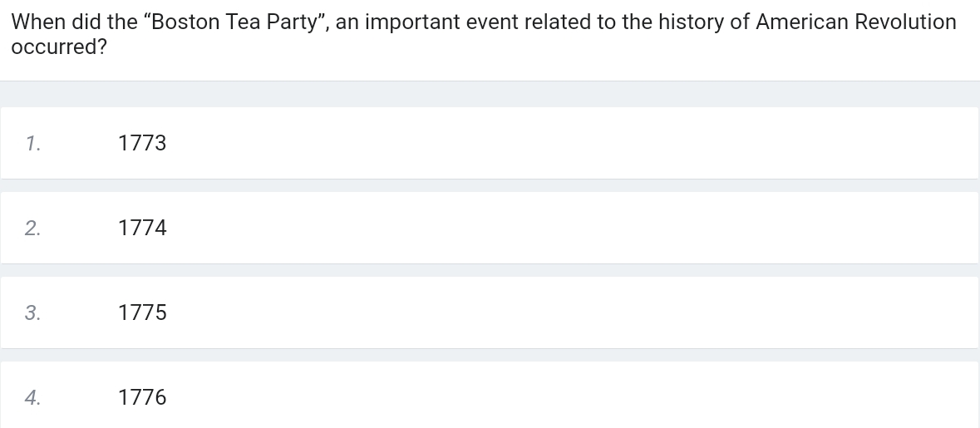Select the 1776 answer option
980x428 pixels.
point(142,397)
